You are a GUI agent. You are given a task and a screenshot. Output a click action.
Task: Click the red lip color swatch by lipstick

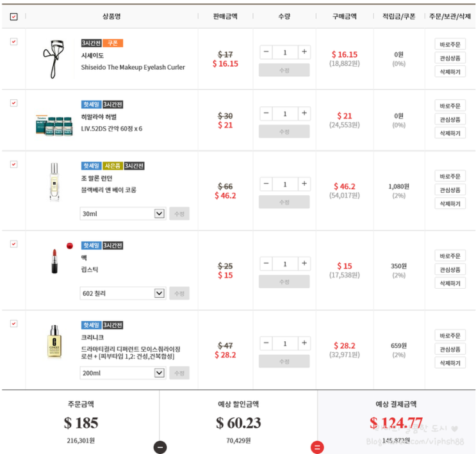tap(70, 245)
